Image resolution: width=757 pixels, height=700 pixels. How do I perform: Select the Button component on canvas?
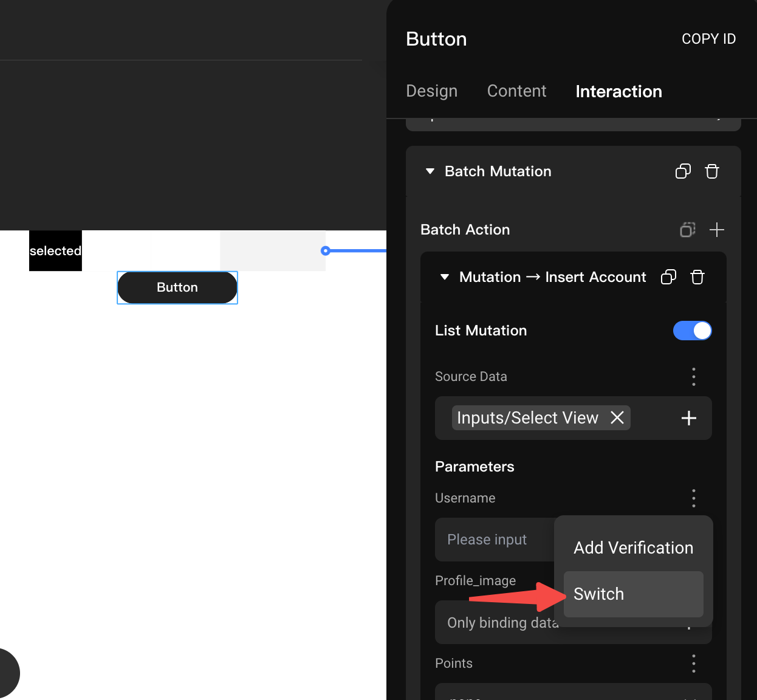click(x=177, y=287)
